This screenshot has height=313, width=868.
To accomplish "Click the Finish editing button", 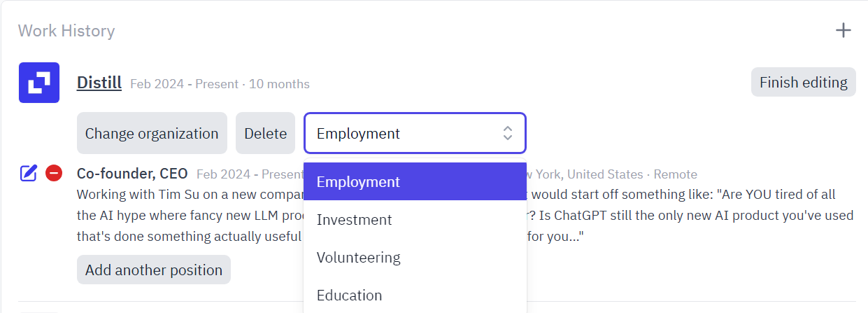I will coord(804,82).
